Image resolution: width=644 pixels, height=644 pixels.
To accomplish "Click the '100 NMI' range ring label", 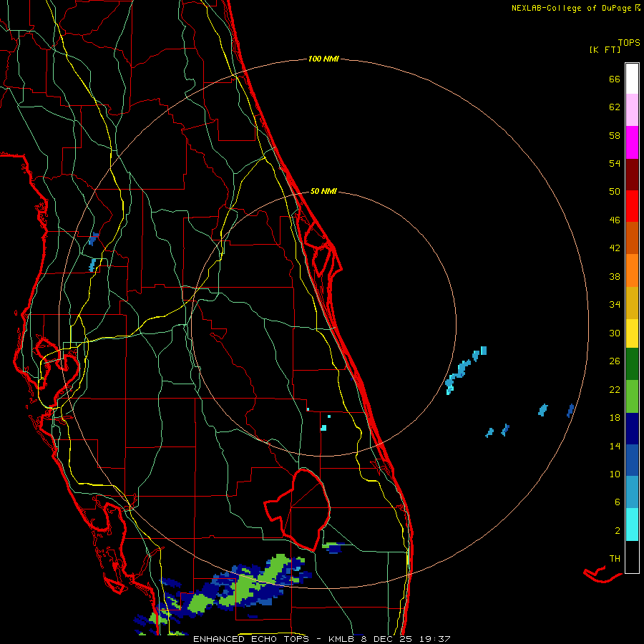I will (x=323, y=59).
